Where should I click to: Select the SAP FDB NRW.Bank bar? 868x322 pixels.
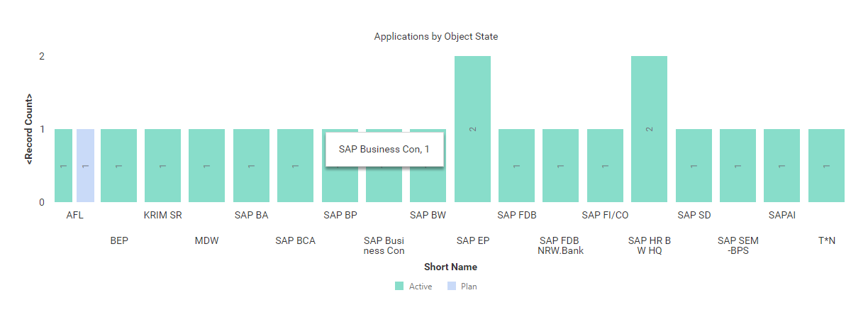(560, 166)
